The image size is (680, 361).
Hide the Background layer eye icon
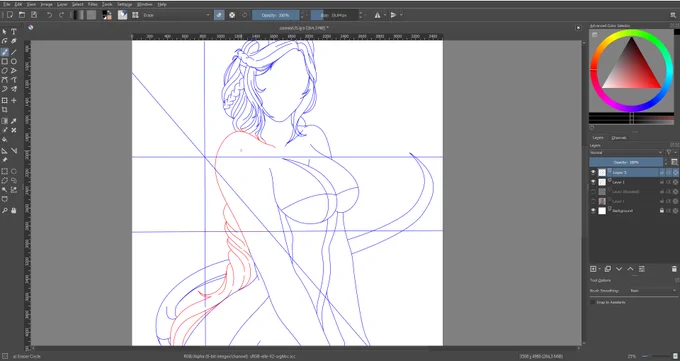click(x=593, y=210)
